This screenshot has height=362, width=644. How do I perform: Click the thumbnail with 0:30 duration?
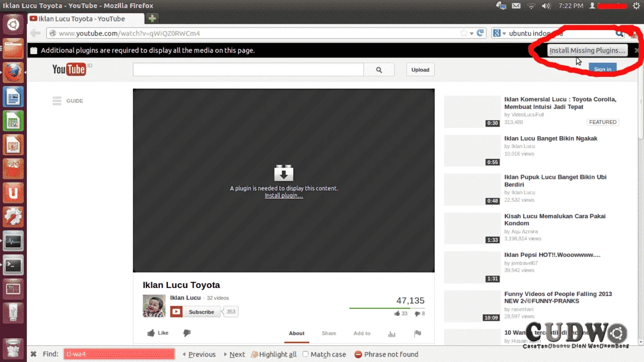pos(473,112)
